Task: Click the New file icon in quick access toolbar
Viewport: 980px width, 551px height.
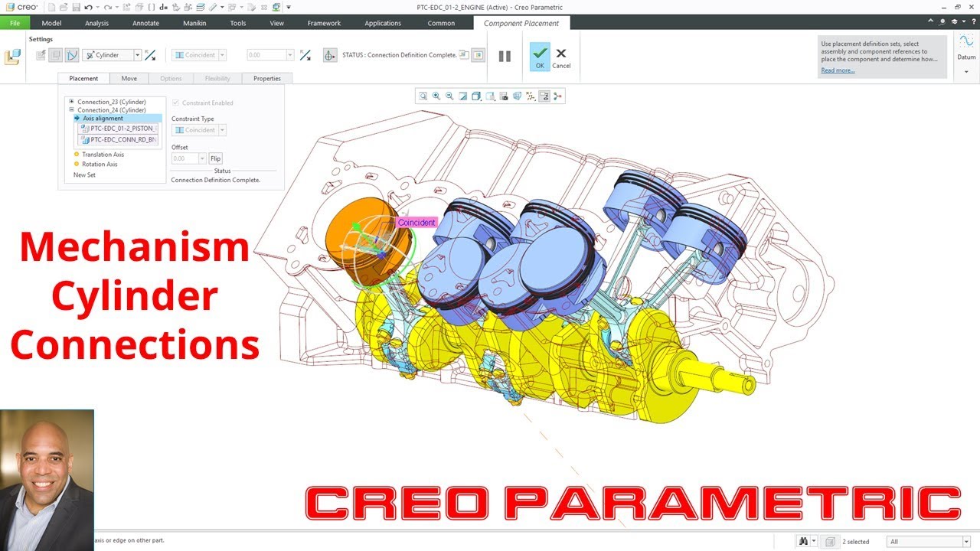Action: click(51, 7)
